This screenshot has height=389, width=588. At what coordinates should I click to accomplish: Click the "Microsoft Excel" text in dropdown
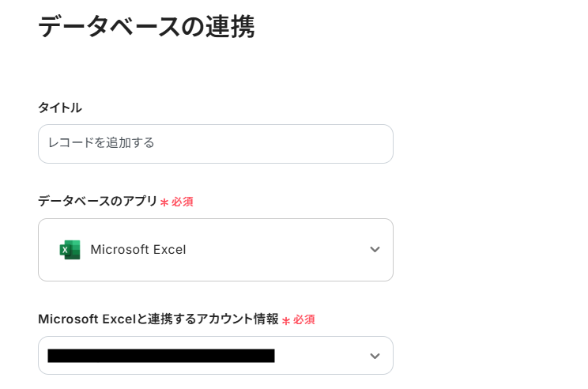(x=138, y=250)
